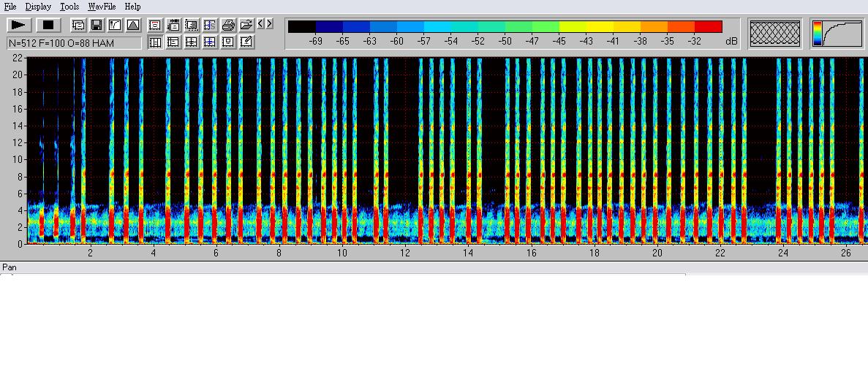Click the N=512 F=100 O=88 HAM field
The height and width of the screenshot is (374, 868).
(x=74, y=43)
